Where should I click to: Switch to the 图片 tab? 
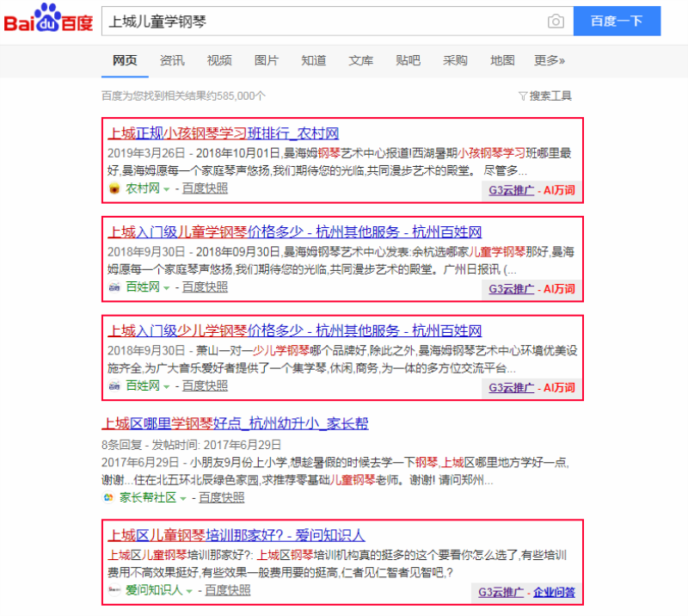pos(267,60)
